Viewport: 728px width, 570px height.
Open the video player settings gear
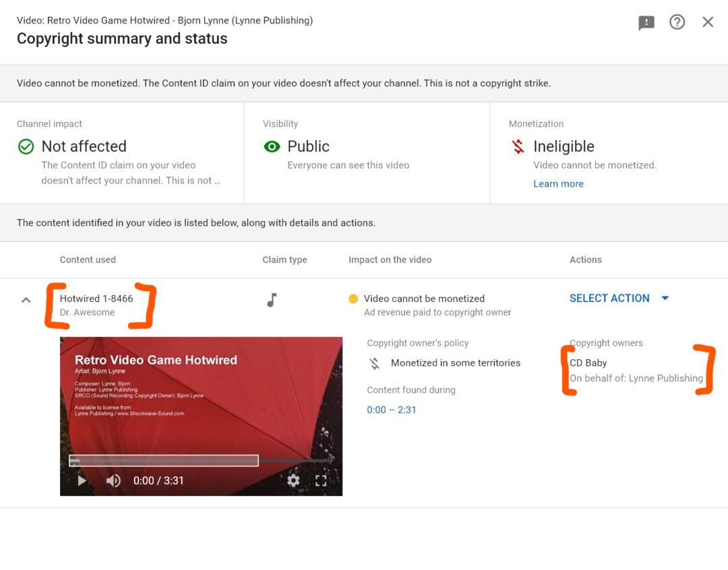[x=293, y=480]
